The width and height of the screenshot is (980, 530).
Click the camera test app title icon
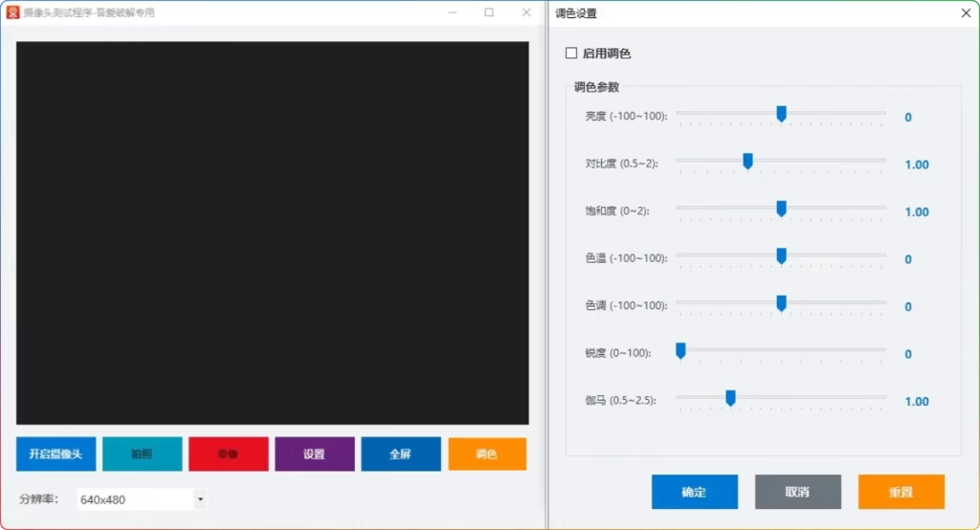13,12
